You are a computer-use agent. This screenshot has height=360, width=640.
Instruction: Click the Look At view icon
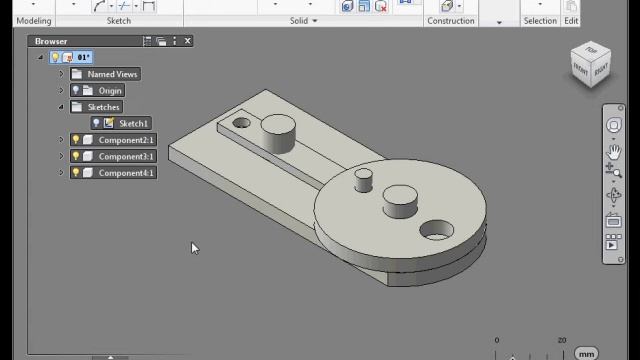[613, 221]
